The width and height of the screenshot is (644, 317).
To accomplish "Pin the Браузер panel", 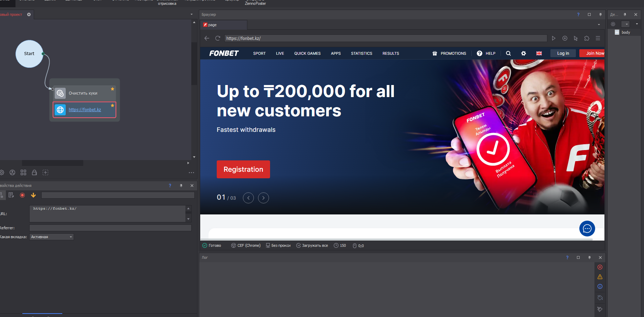I will click(x=600, y=14).
